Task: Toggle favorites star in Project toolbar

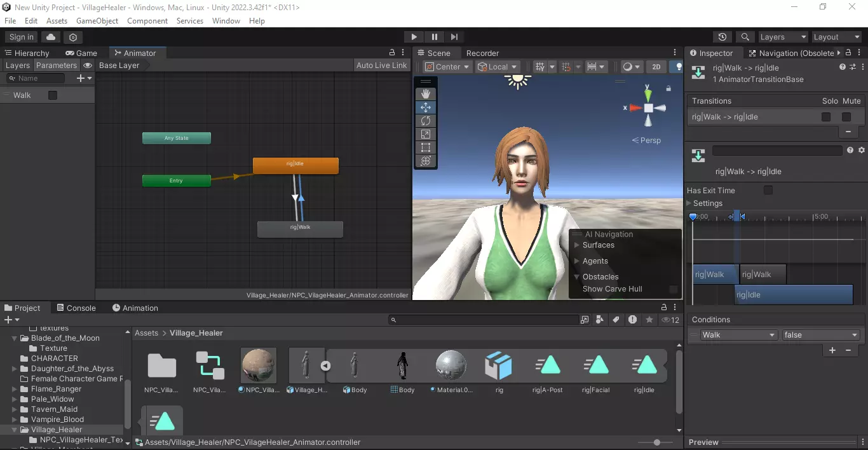Action: 649,320
